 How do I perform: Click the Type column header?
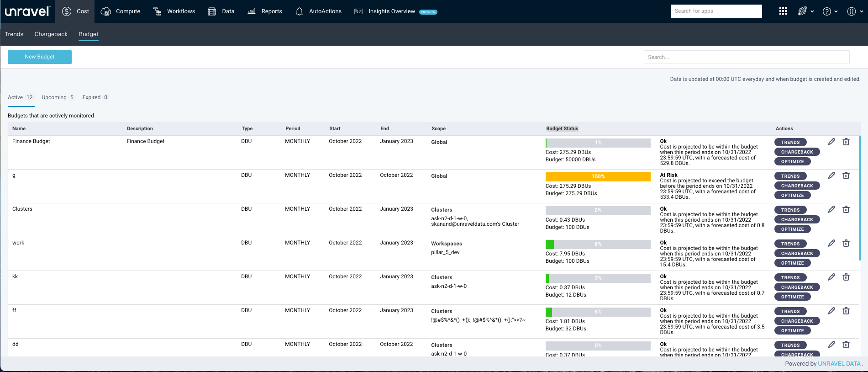coord(247,129)
